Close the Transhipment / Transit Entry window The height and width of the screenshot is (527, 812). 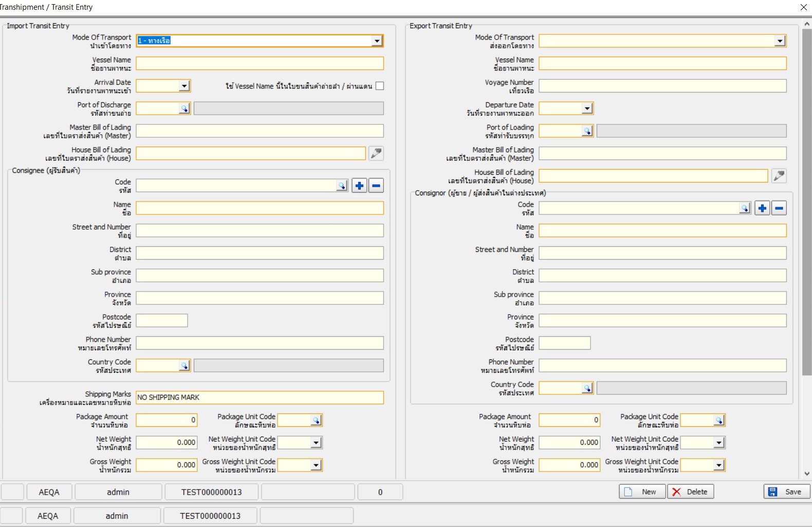(803, 7)
